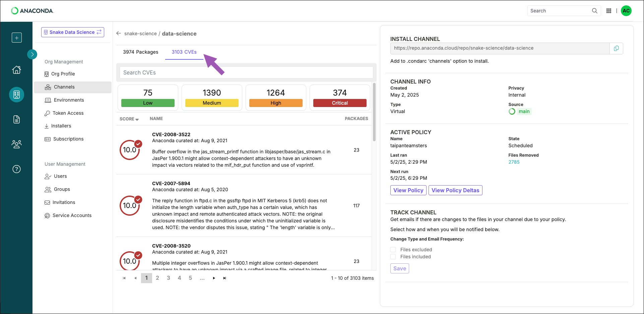Check the Files included checkbox
The image size is (644, 314).
(x=393, y=257)
